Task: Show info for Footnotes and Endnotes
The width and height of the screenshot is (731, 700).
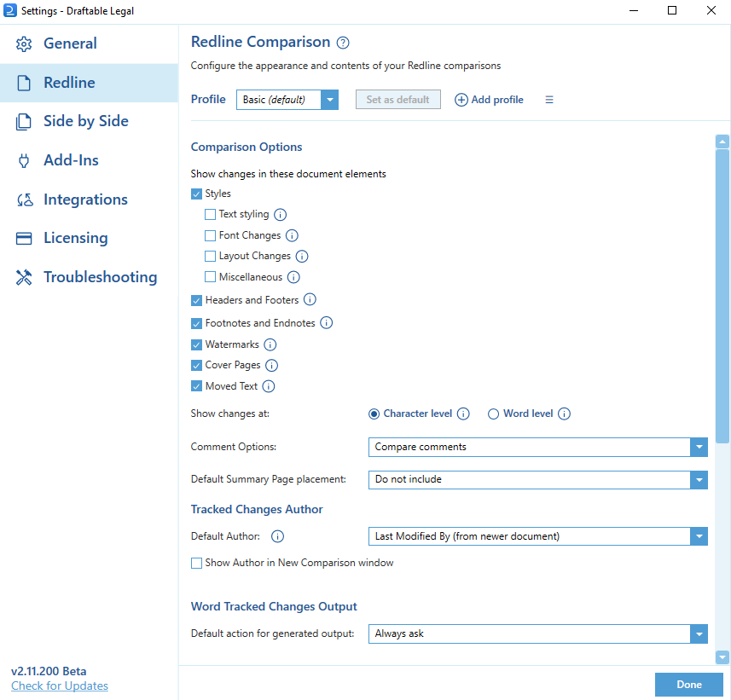Action: (327, 323)
